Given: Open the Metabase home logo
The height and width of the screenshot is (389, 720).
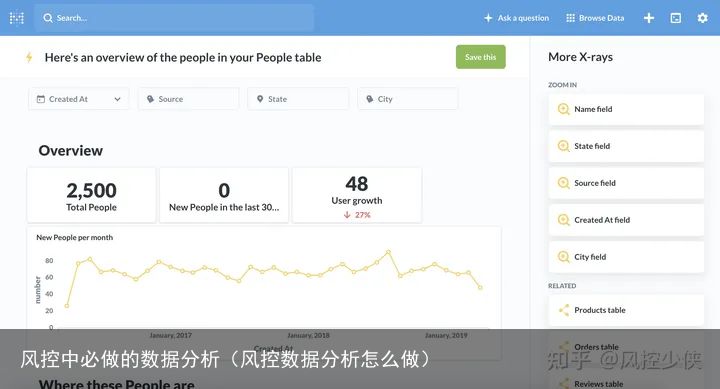Looking at the screenshot, I should (17, 18).
